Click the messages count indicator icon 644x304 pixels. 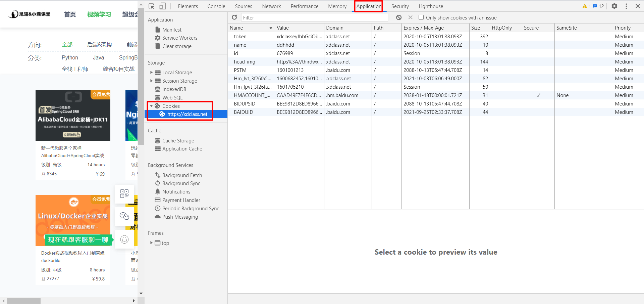[598, 6]
